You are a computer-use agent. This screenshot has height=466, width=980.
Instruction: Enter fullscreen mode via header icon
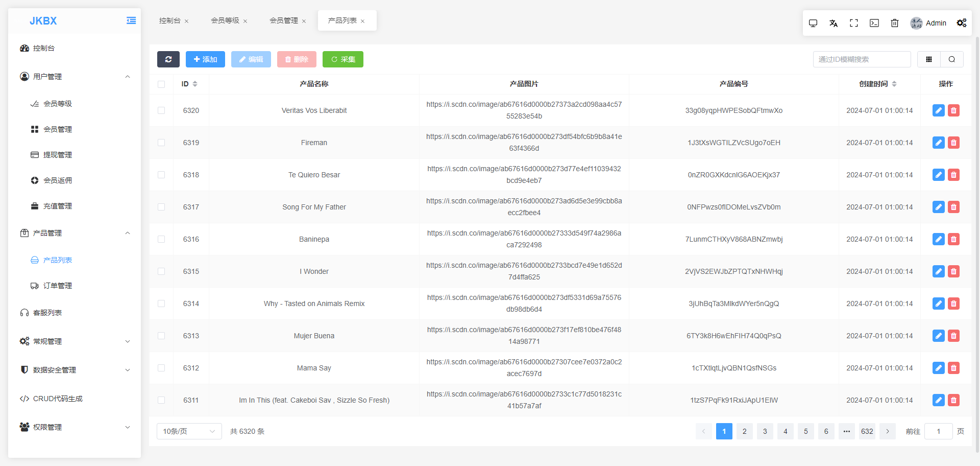click(854, 23)
